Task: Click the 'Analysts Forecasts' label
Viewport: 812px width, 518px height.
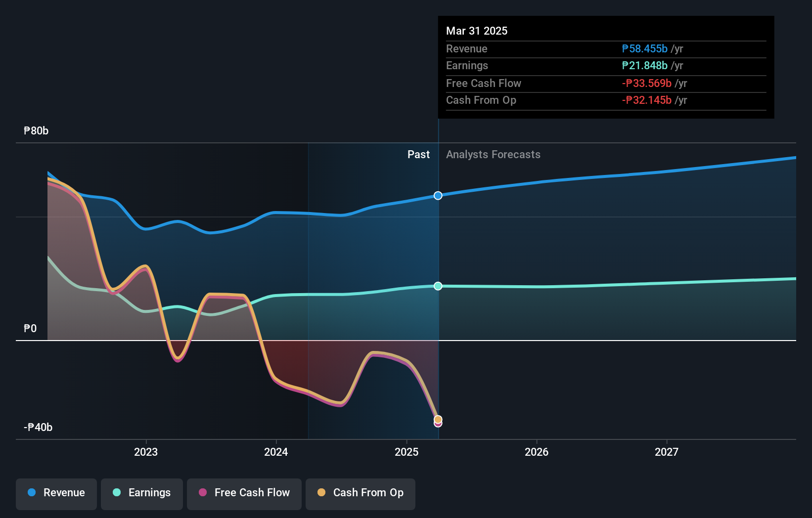Action: pyautogui.click(x=493, y=155)
